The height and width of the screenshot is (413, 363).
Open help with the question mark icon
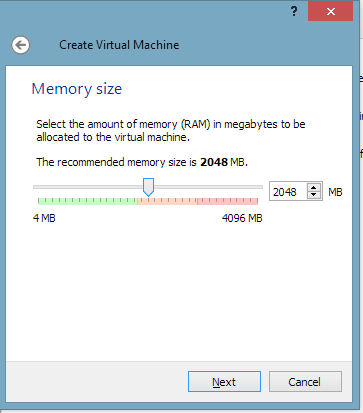pyautogui.click(x=294, y=12)
